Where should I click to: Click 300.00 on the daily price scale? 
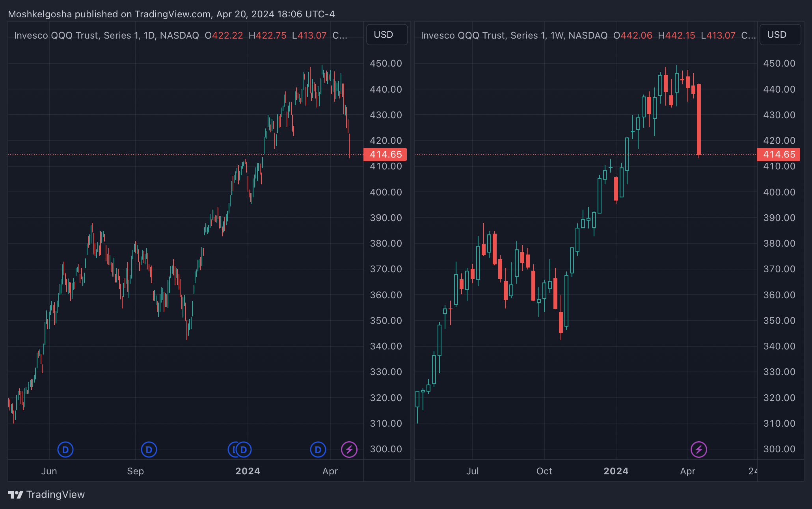coord(386,449)
